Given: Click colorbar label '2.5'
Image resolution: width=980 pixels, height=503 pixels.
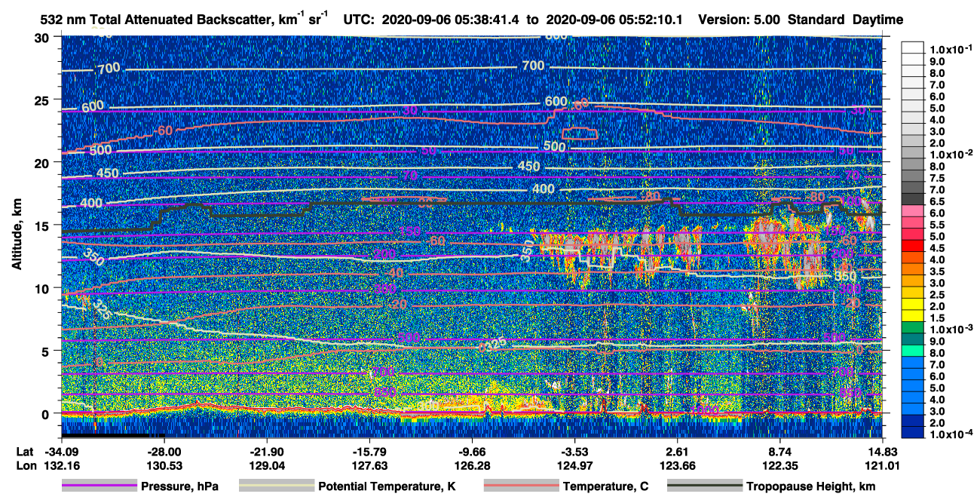Looking at the screenshot, I should [x=937, y=295].
